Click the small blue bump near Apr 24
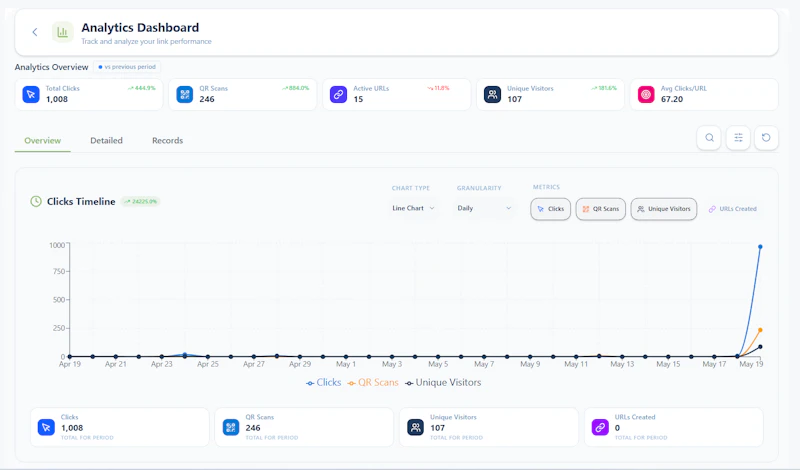This screenshot has height=470, width=800. coord(185,354)
